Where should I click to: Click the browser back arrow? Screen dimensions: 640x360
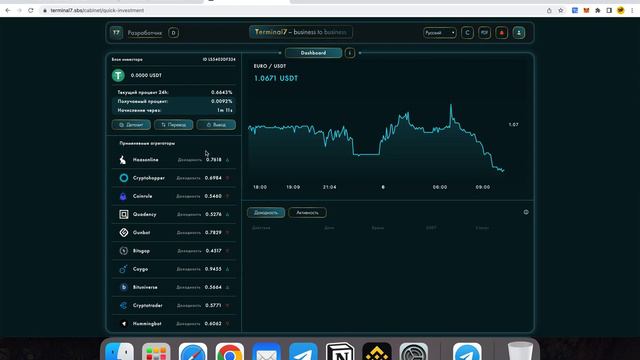8,10
